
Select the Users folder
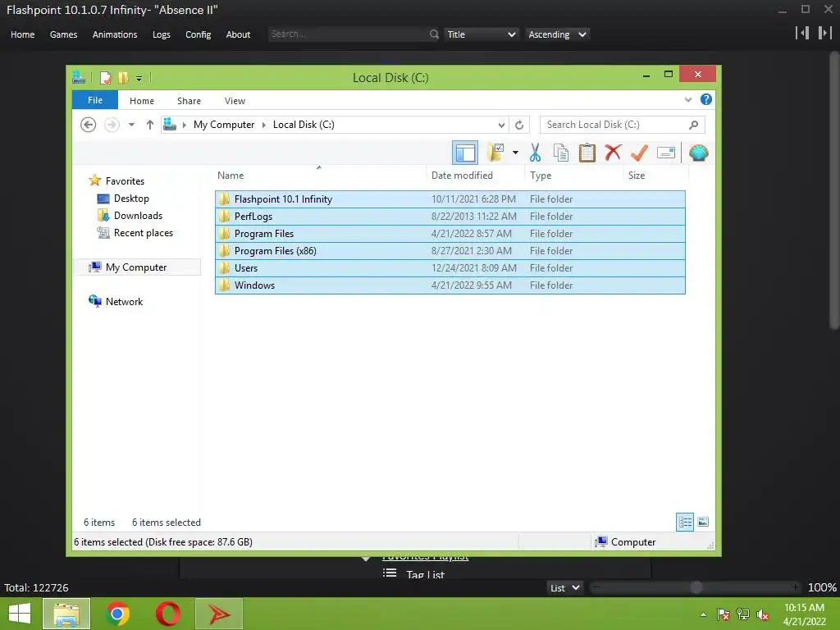(450, 268)
